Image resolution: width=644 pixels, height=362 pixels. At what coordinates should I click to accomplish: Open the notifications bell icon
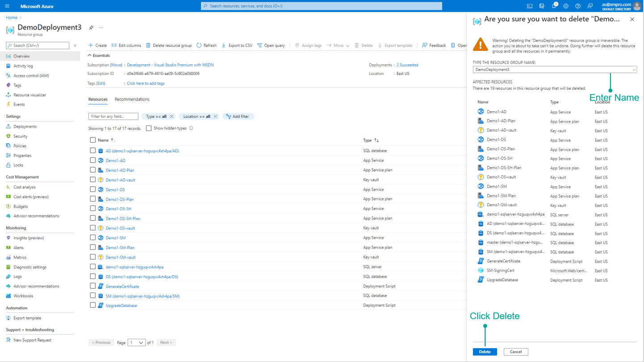pyautogui.click(x=554, y=6)
